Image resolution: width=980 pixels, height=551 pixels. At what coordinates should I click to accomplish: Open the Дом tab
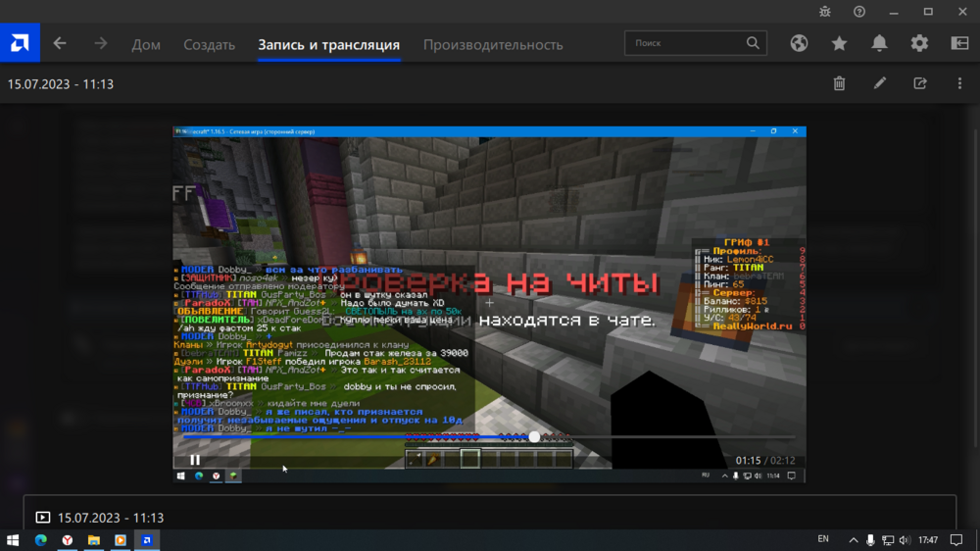(146, 44)
